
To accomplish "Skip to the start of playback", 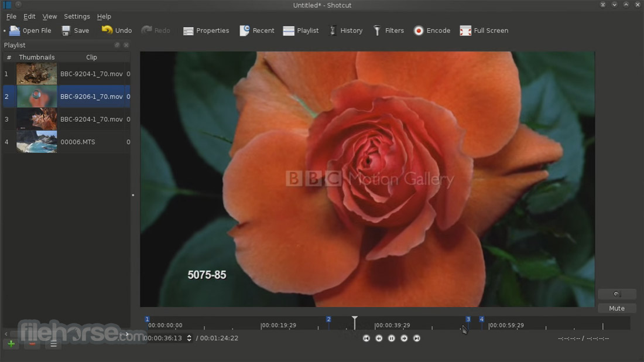I will 366,338.
